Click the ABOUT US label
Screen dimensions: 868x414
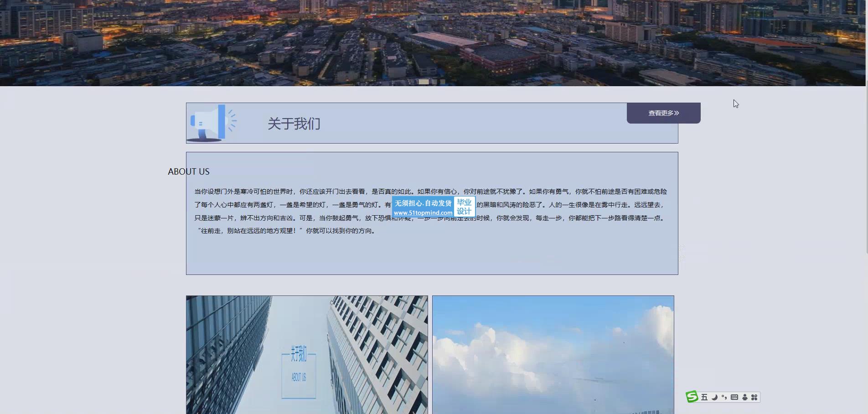tap(189, 171)
